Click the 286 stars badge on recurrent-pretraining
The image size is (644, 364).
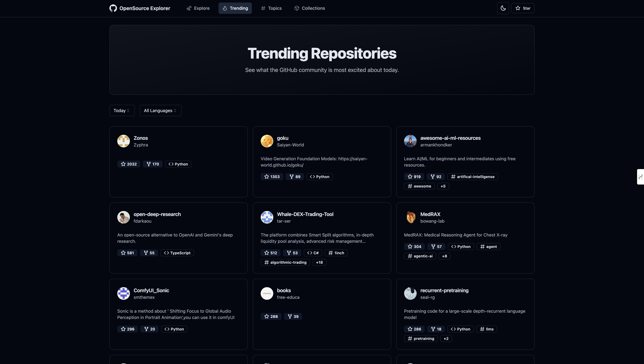click(x=414, y=329)
